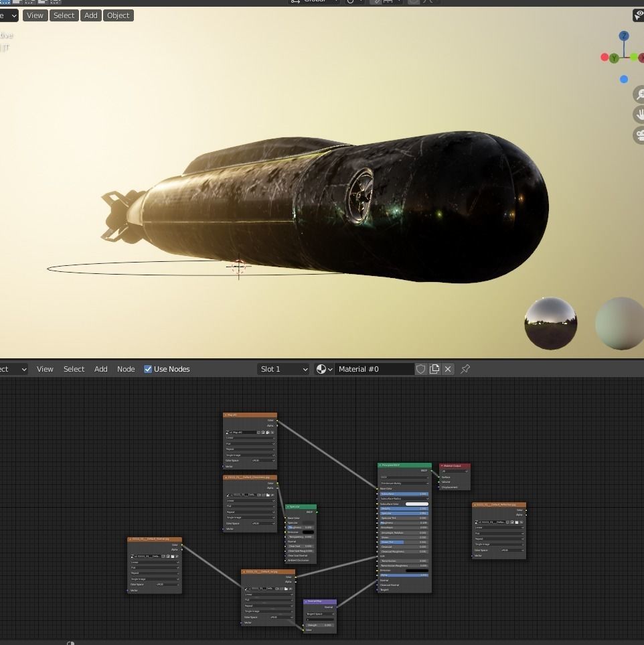This screenshot has height=645, width=644.
Task: Toggle fake user shield for Material #0
Action: tap(420, 369)
